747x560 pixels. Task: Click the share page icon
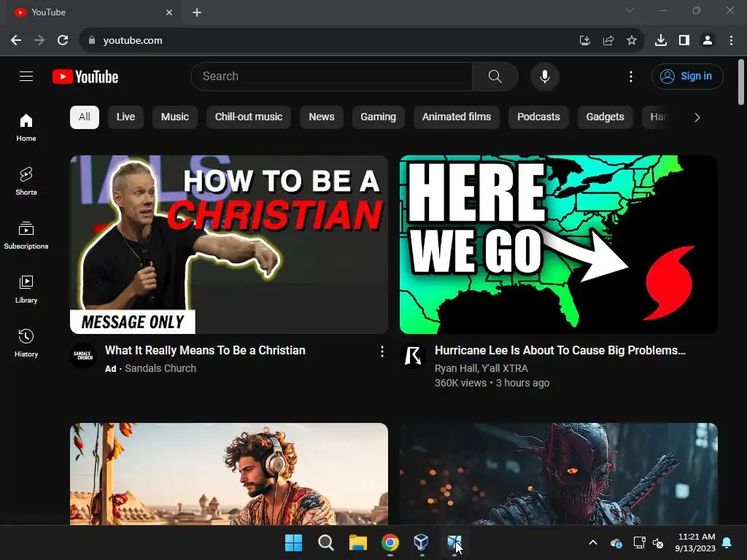[608, 41]
